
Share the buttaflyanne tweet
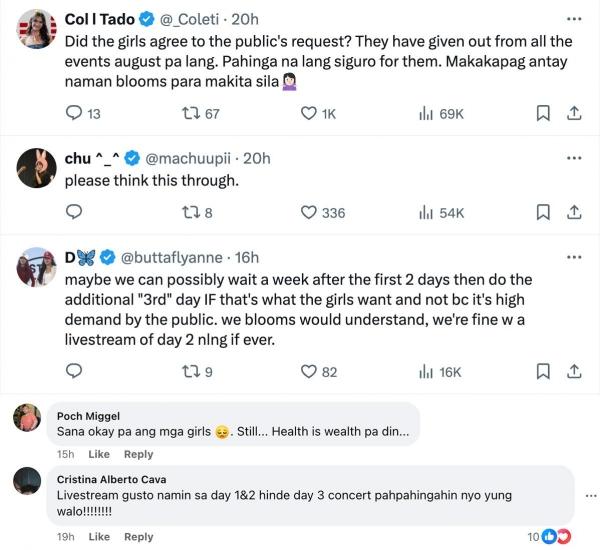[575, 372]
